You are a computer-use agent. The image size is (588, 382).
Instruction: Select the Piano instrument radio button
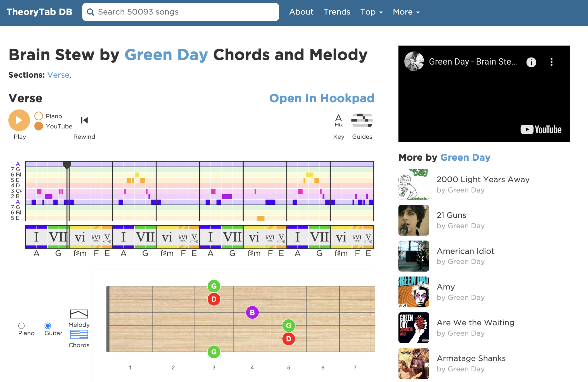pyautogui.click(x=22, y=326)
